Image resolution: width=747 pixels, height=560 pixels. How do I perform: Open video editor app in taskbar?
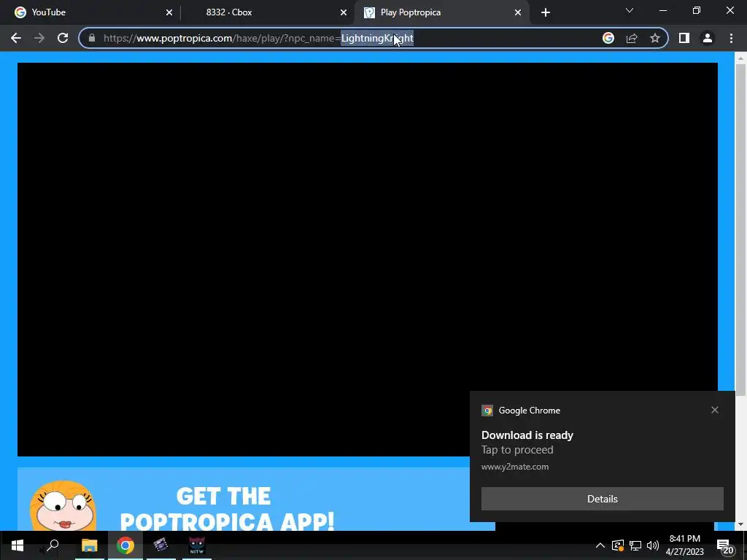click(x=160, y=545)
